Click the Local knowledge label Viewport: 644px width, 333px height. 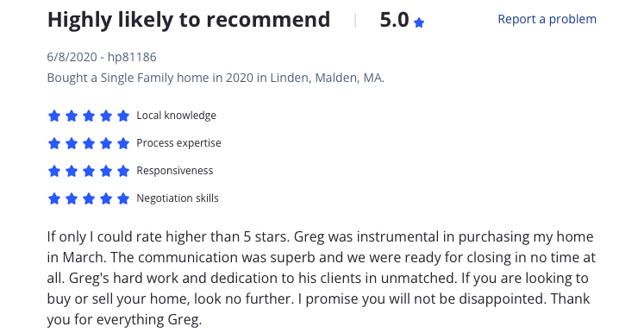[176, 116]
